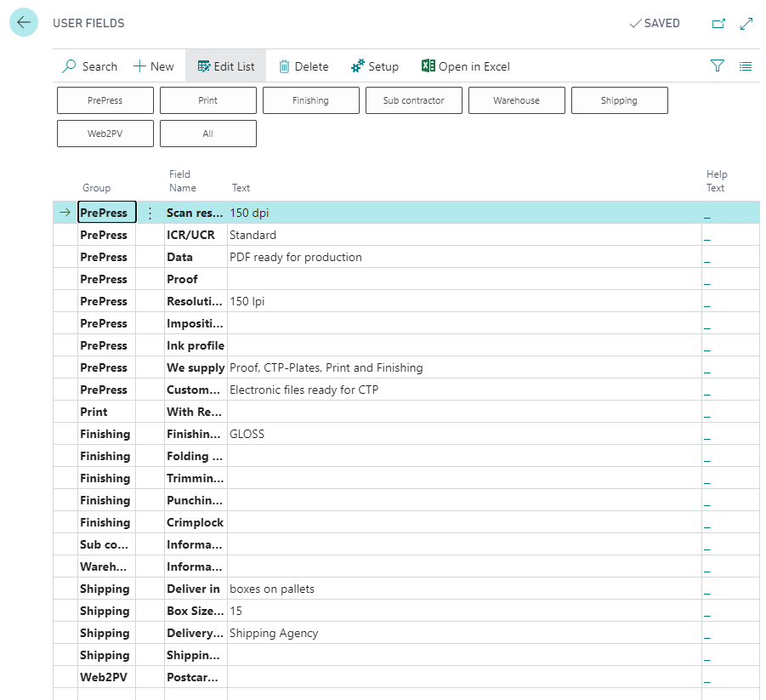Select the Web2PV group cell

106,677
